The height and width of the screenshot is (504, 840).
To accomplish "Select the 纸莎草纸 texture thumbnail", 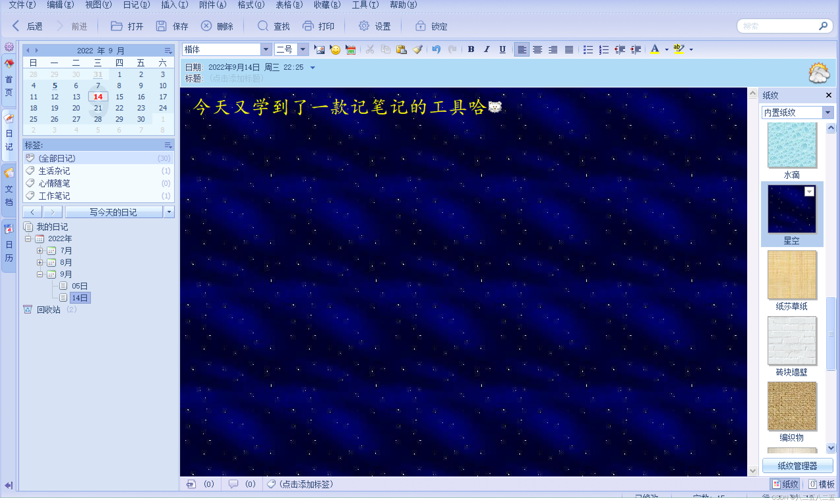I will [791, 275].
